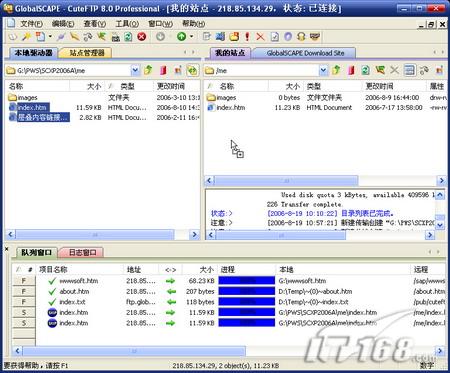Click the file Properties checkmark icon
This screenshot has width=450, height=373.
tap(274, 37)
